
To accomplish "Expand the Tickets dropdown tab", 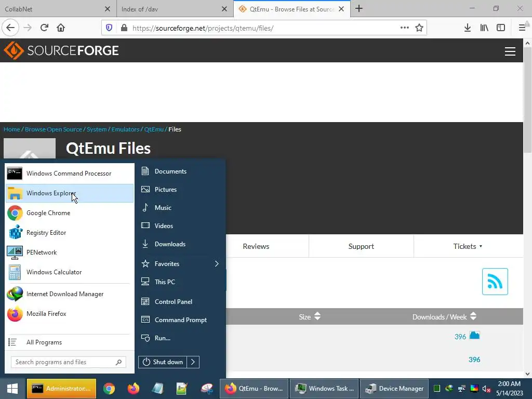I will click(x=468, y=246).
